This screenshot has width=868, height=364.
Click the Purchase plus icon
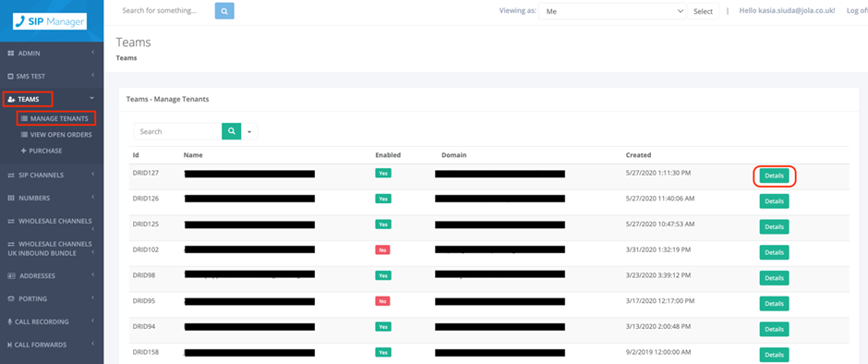(x=24, y=151)
